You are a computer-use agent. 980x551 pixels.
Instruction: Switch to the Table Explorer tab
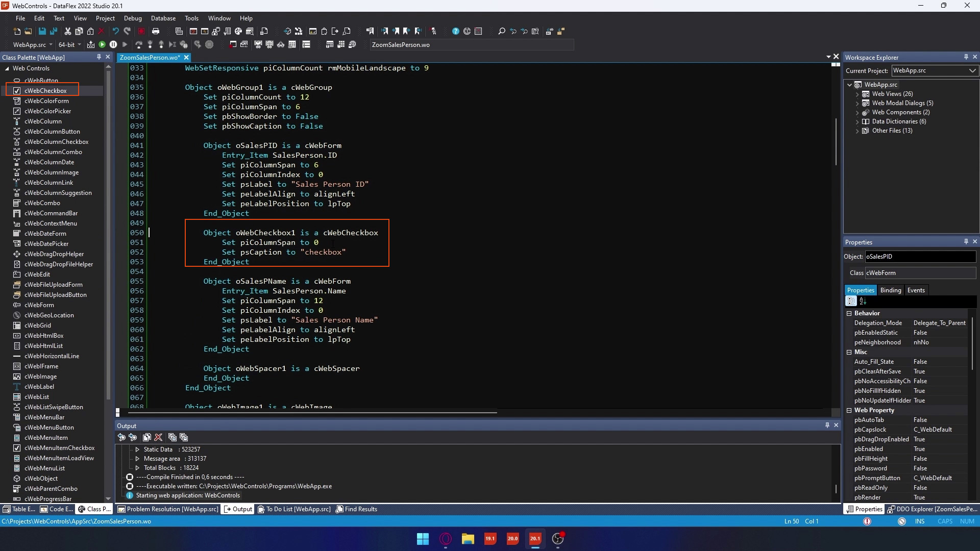click(x=19, y=509)
